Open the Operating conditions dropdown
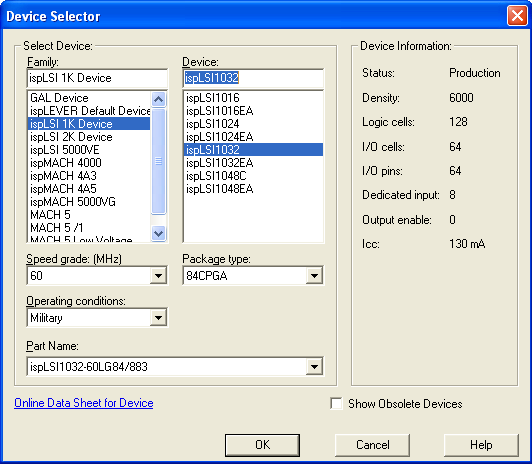Viewport: 532px width, 464px height. [158, 318]
